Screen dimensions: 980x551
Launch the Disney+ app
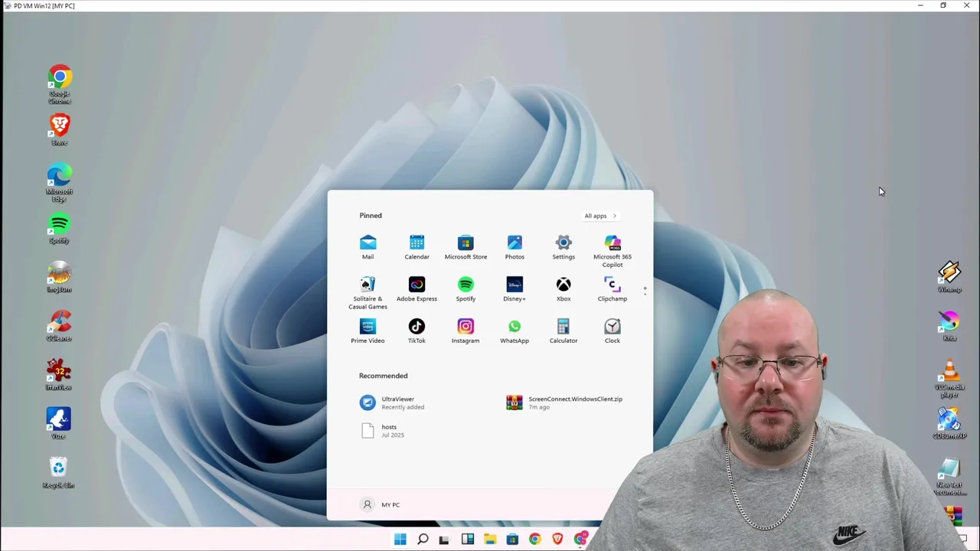tap(514, 289)
